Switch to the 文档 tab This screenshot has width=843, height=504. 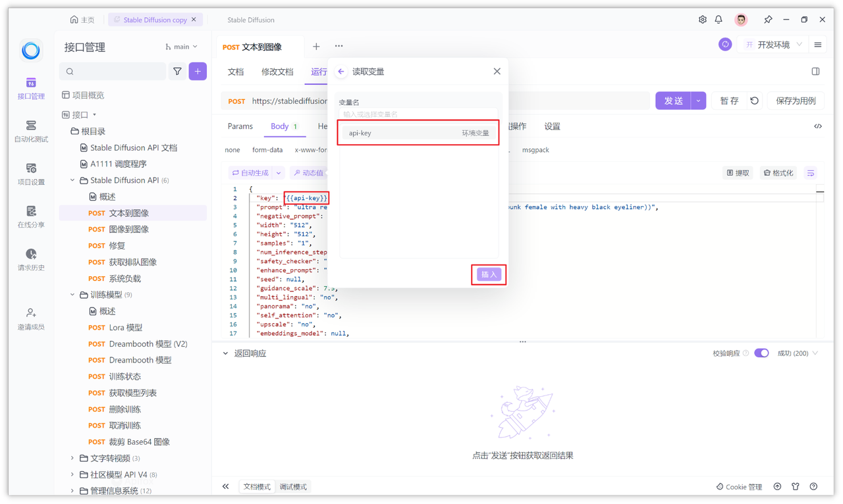[236, 72]
